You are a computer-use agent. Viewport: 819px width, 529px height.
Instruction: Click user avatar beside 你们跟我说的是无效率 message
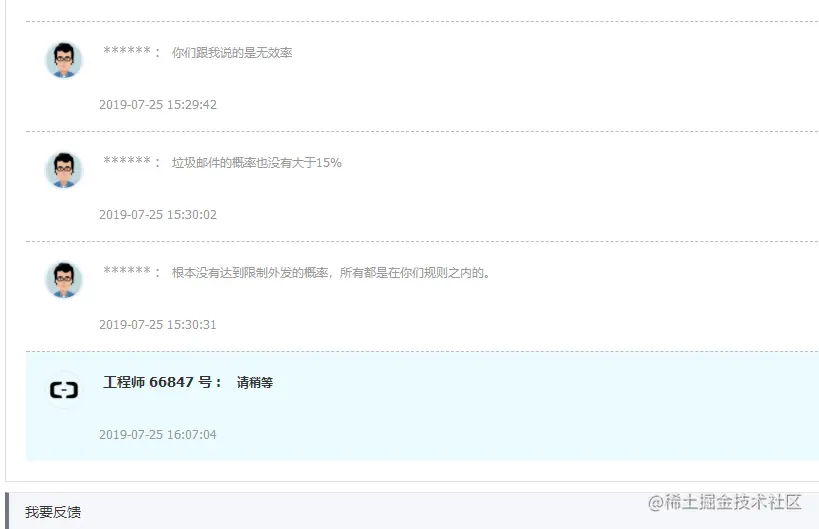click(x=64, y=60)
